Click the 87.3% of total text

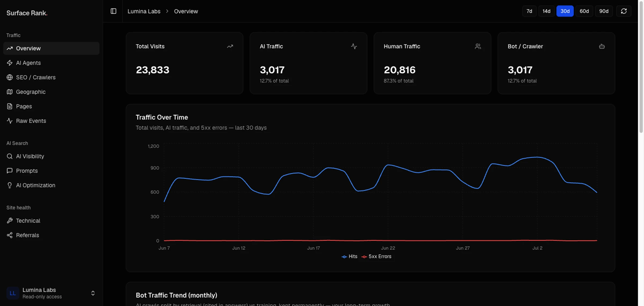[x=398, y=81]
